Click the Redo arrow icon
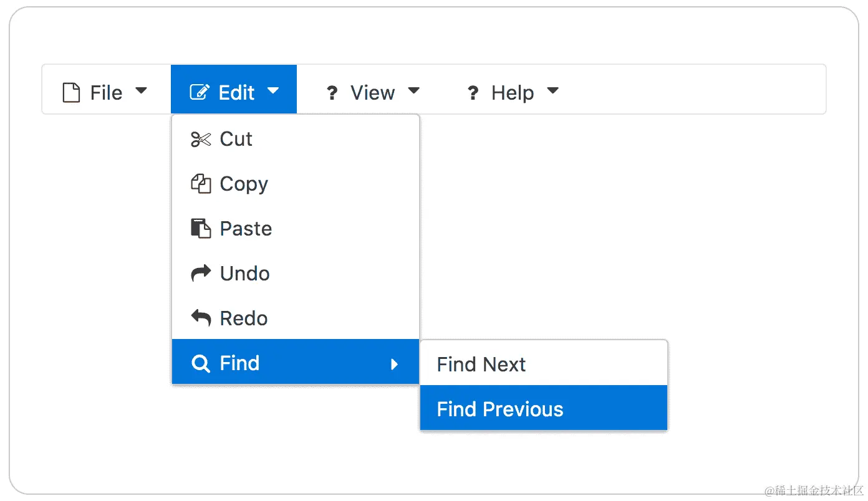The height and width of the screenshot is (501, 868). pos(201,318)
